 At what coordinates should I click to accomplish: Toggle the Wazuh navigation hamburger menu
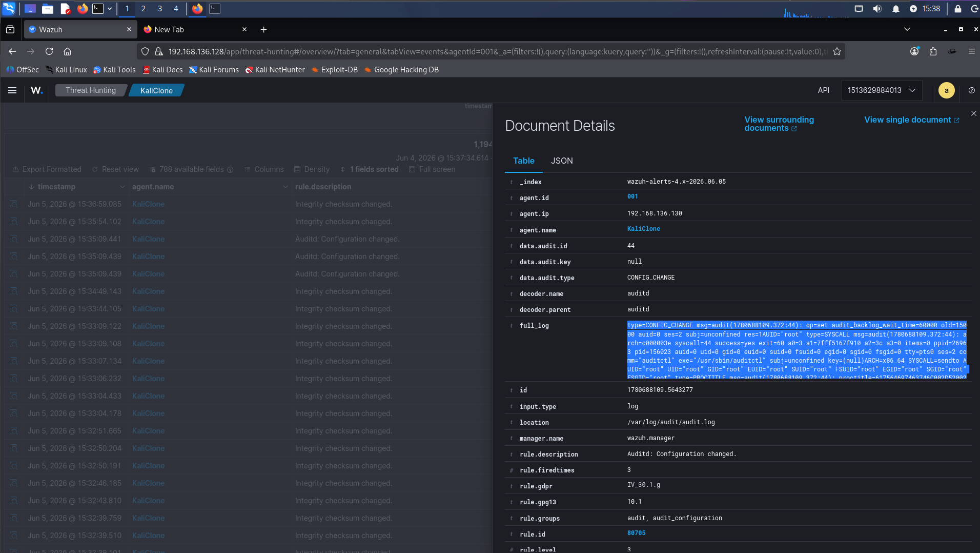point(12,90)
